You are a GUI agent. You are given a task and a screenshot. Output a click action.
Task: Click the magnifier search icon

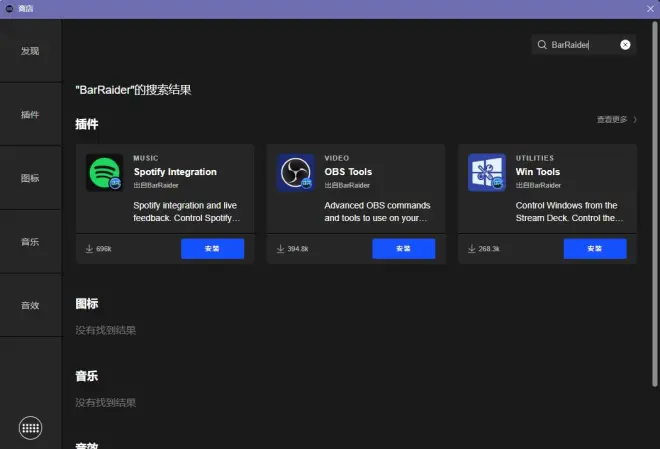(542, 45)
